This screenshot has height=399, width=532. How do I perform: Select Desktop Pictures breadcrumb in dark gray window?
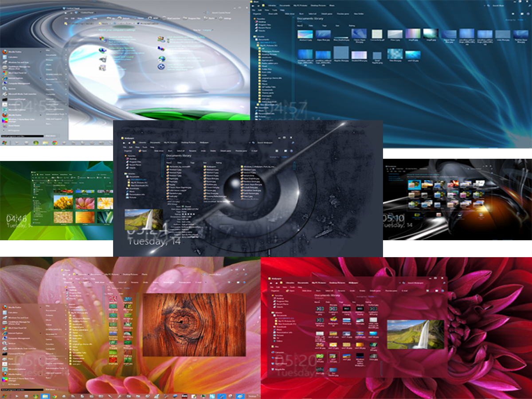188,143
